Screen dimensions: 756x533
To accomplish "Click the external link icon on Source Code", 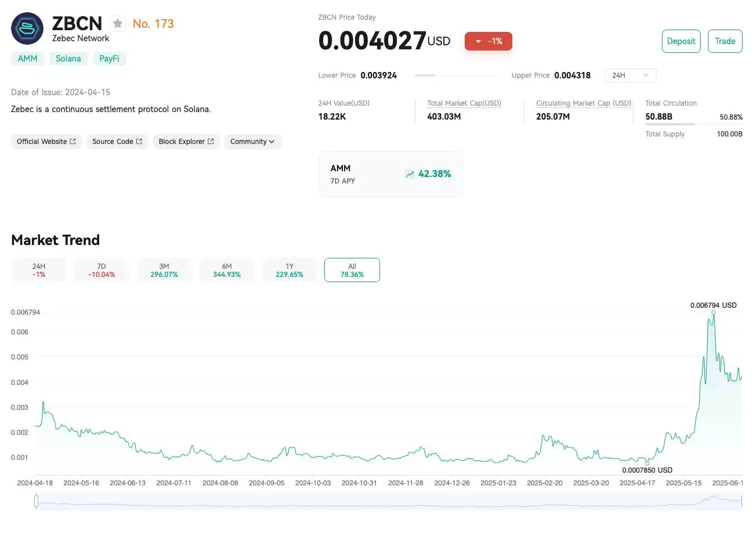I will [139, 142].
